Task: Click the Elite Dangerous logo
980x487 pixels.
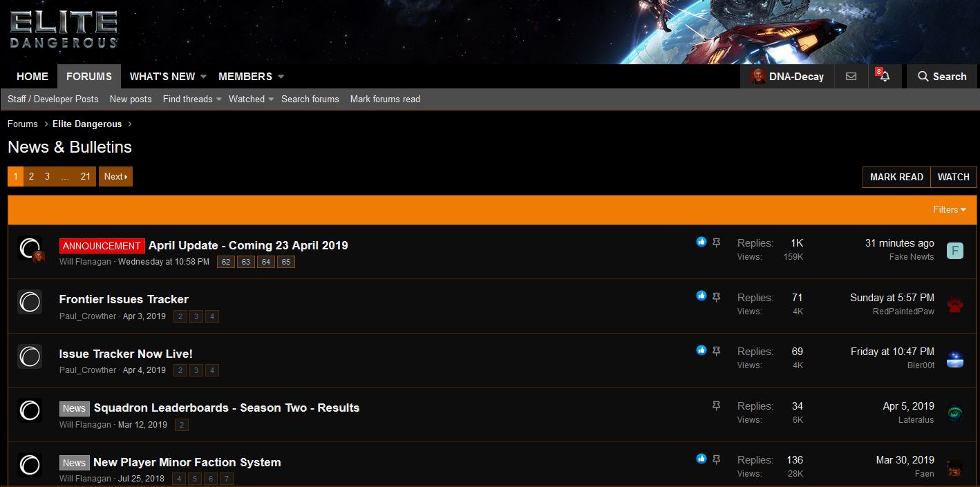Action: click(x=64, y=30)
